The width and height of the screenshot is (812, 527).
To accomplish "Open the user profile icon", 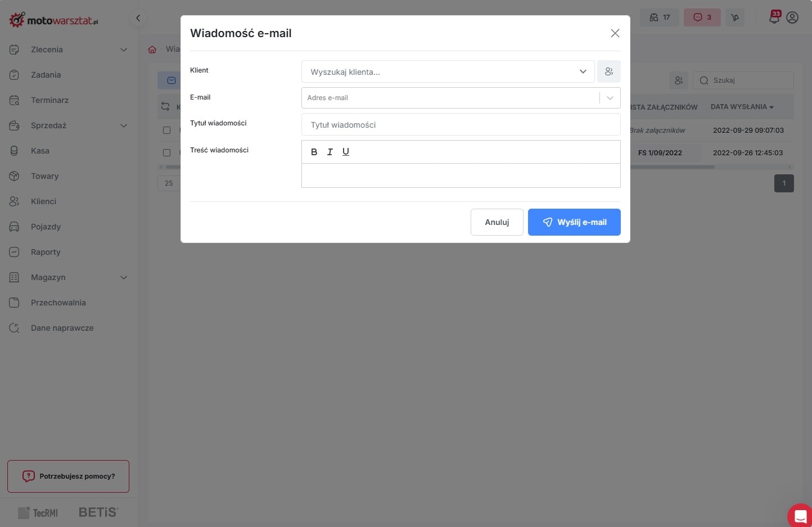I will coord(792,17).
